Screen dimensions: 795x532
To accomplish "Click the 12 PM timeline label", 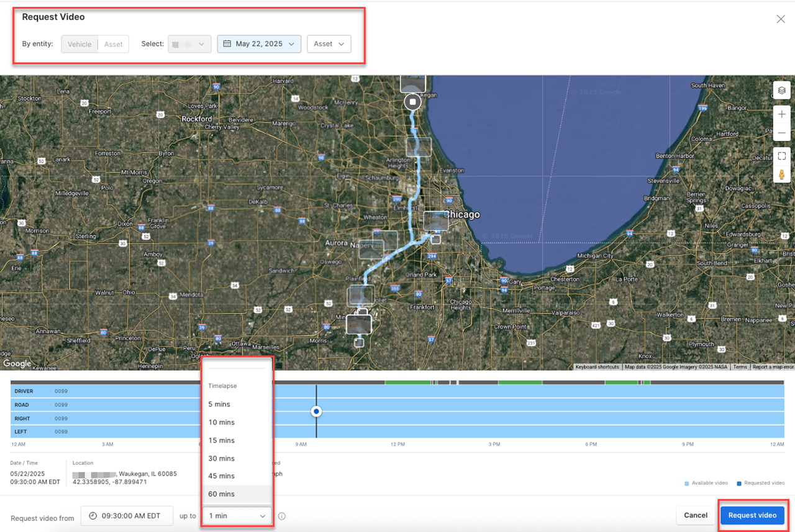I will [x=397, y=444].
